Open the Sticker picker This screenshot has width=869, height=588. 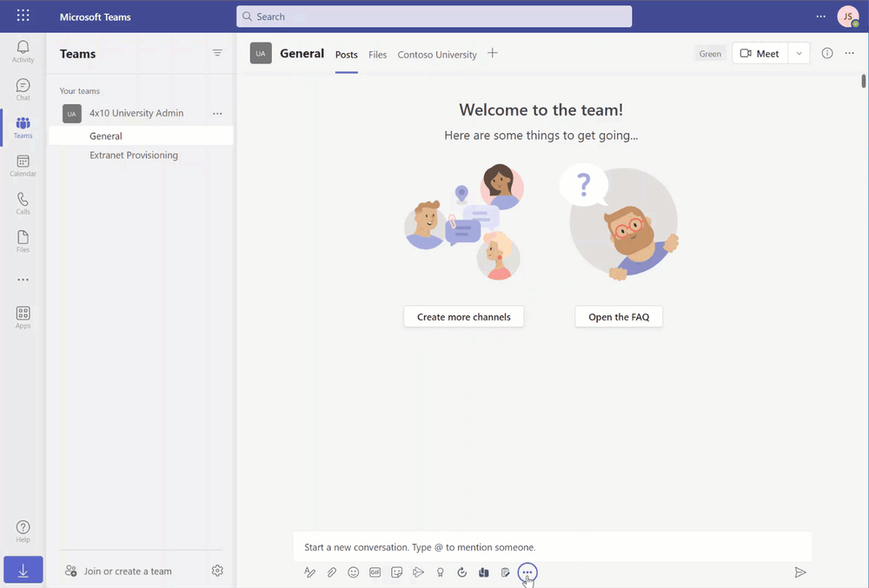pyautogui.click(x=397, y=572)
